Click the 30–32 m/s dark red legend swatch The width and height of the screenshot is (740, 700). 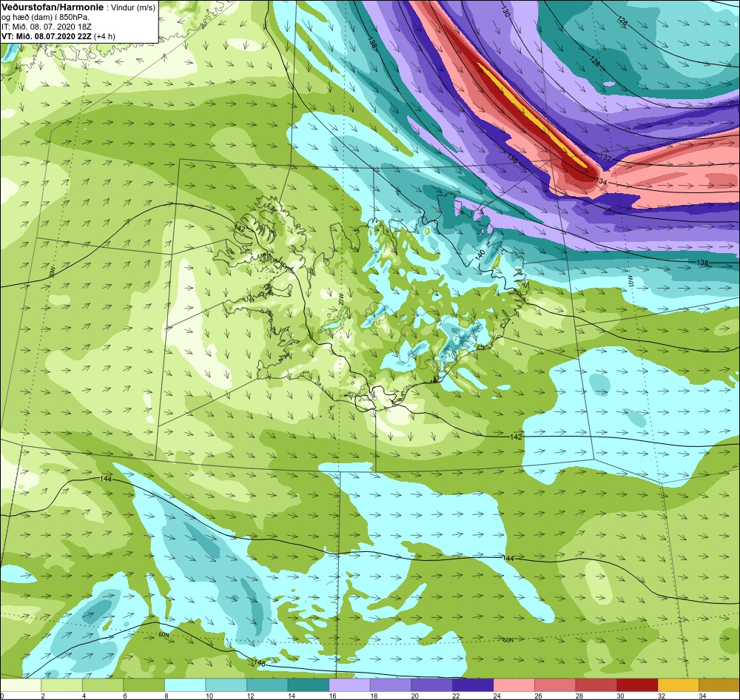point(636,685)
